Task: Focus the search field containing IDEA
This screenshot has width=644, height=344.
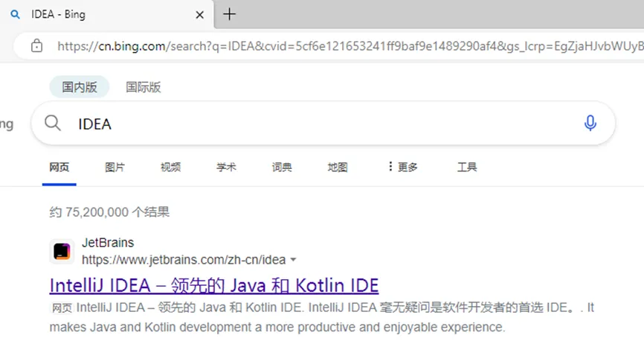Action: point(320,124)
